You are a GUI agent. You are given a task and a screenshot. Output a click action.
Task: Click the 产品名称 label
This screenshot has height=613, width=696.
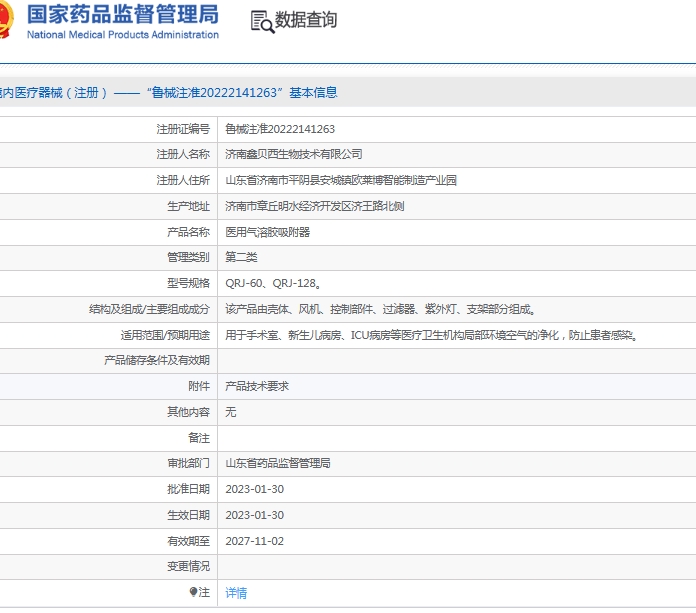coord(188,232)
